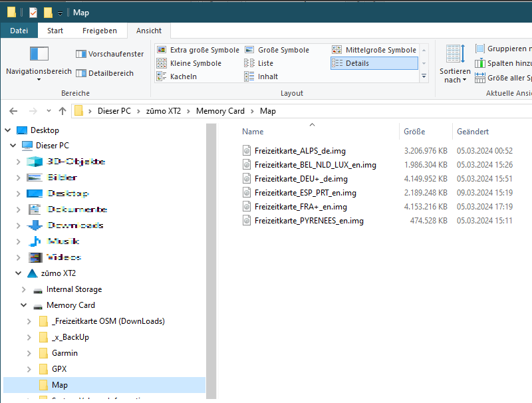532x403 pixels.
Task: Go up one folder level
Action: tap(63, 111)
